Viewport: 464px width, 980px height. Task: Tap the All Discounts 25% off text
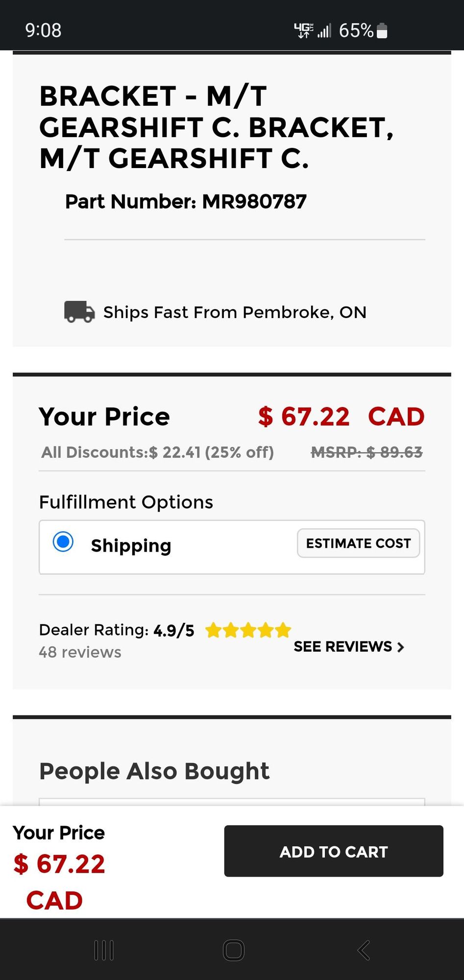point(157,452)
